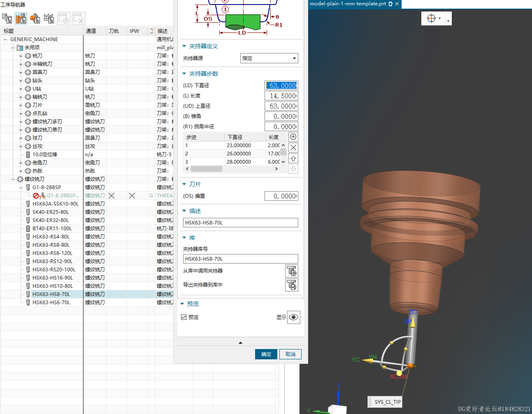The image size is (532, 414).
Task: Select the 点孔钻 tree row
Action: click(x=40, y=113)
